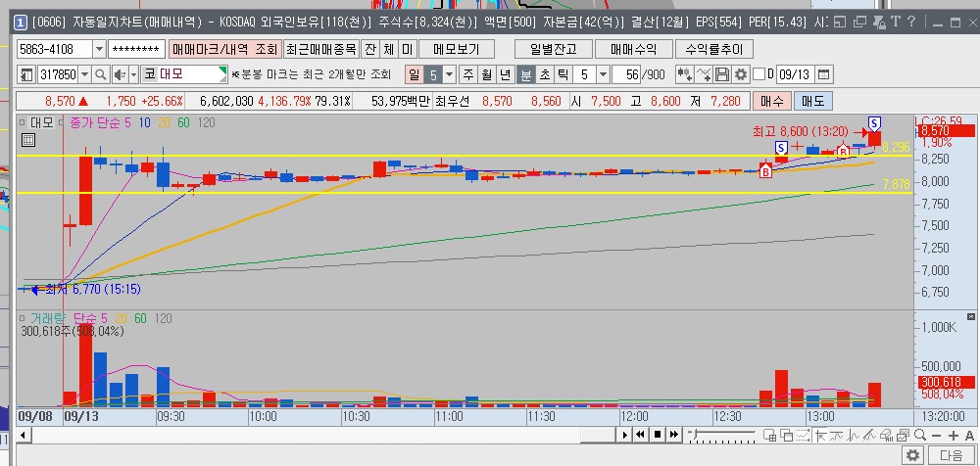The height and width of the screenshot is (466, 980).
Task: Toggle the D checkbox beside date field
Action: [x=758, y=74]
